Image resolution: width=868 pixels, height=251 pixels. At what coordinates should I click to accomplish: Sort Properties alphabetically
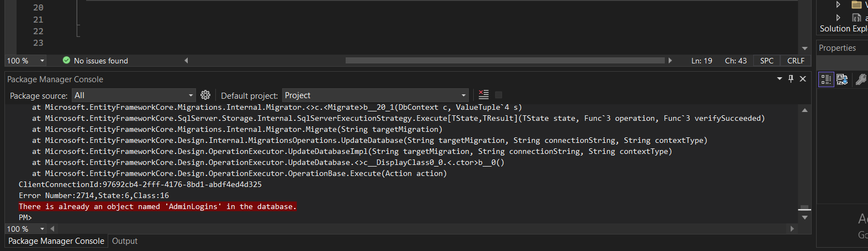tap(842, 79)
